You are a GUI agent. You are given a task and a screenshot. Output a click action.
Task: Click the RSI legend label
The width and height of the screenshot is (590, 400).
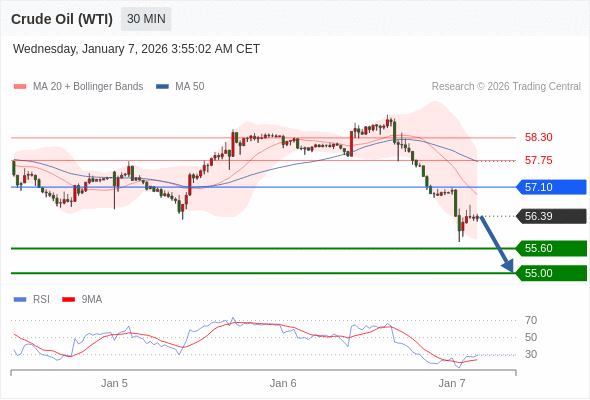(x=41, y=300)
